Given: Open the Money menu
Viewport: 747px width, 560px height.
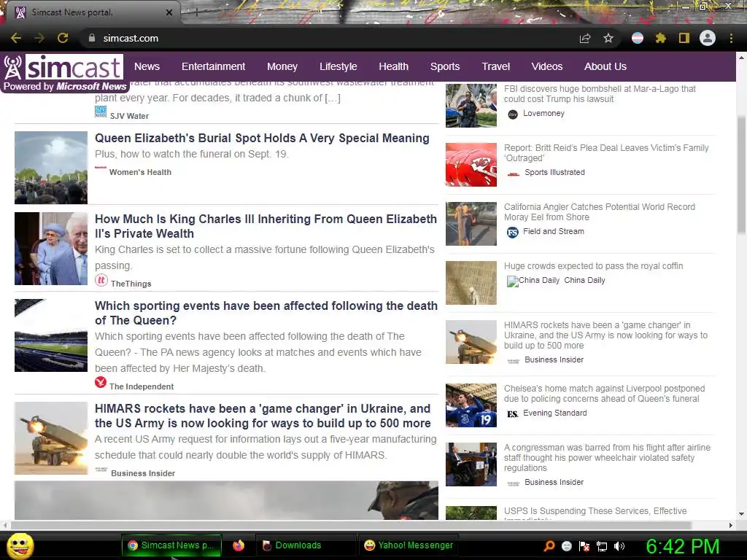Looking at the screenshot, I should [x=282, y=66].
